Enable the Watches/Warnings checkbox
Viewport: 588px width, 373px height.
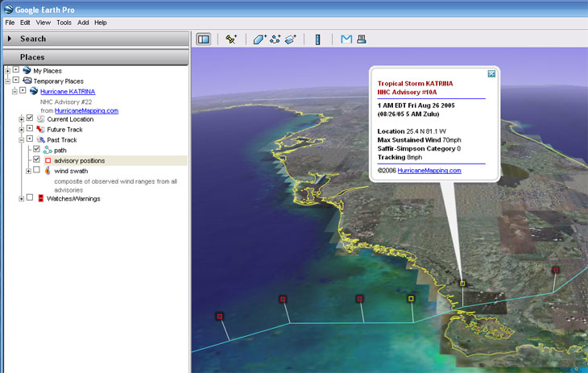[30, 197]
